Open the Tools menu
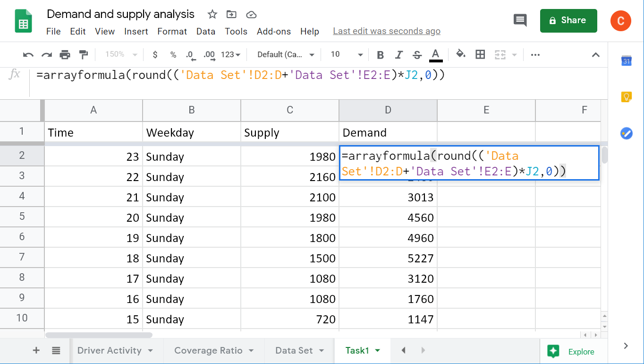The width and height of the screenshot is (644, 364). click(236, 31)
